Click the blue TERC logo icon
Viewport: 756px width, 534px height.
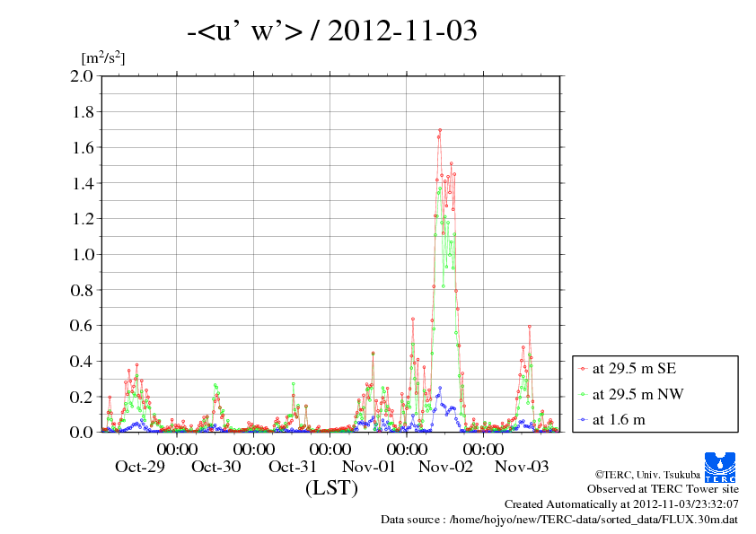720,468
